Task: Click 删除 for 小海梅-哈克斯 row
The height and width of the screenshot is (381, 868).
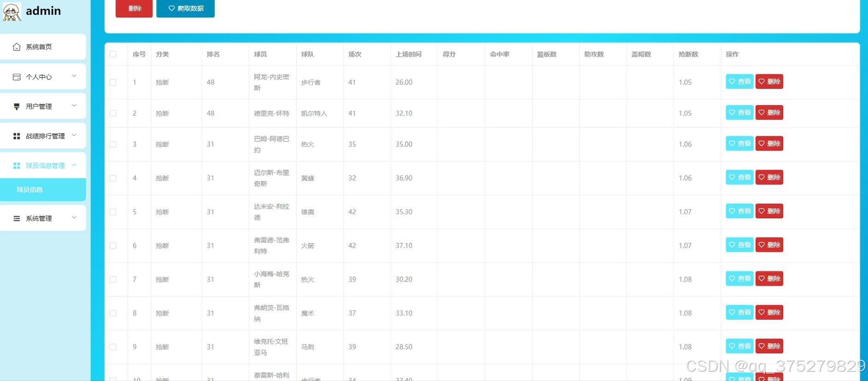Action: 769,278
